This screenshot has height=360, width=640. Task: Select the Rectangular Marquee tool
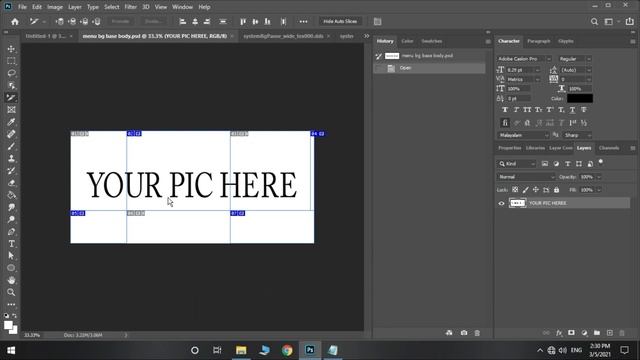(11, 61)
